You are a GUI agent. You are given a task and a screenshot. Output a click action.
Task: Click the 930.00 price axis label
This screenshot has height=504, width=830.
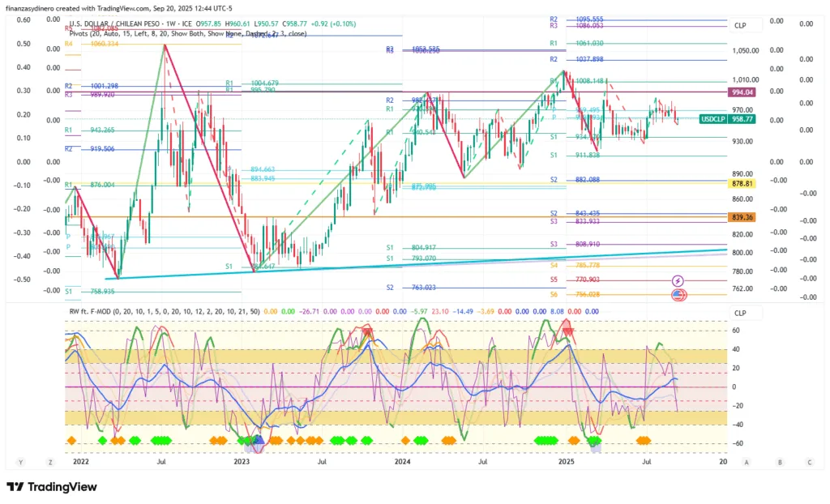pos(742,141)
